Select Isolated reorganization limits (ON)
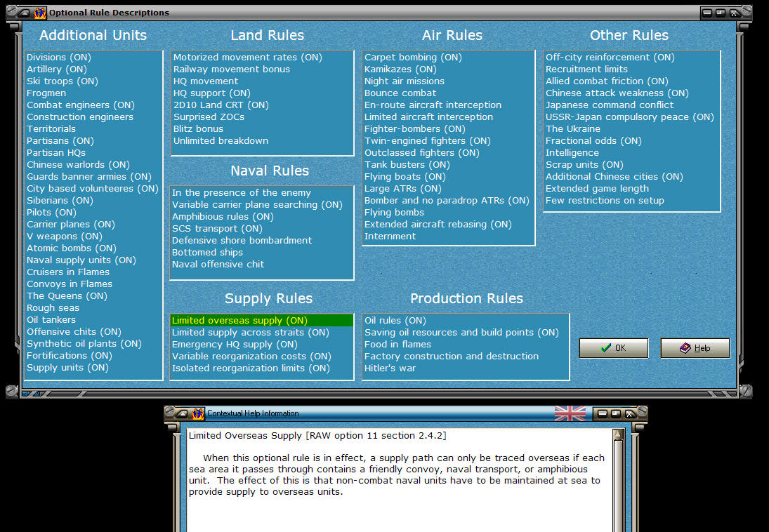The width and height of the screenshot is (769, 532). pos(251,368)
